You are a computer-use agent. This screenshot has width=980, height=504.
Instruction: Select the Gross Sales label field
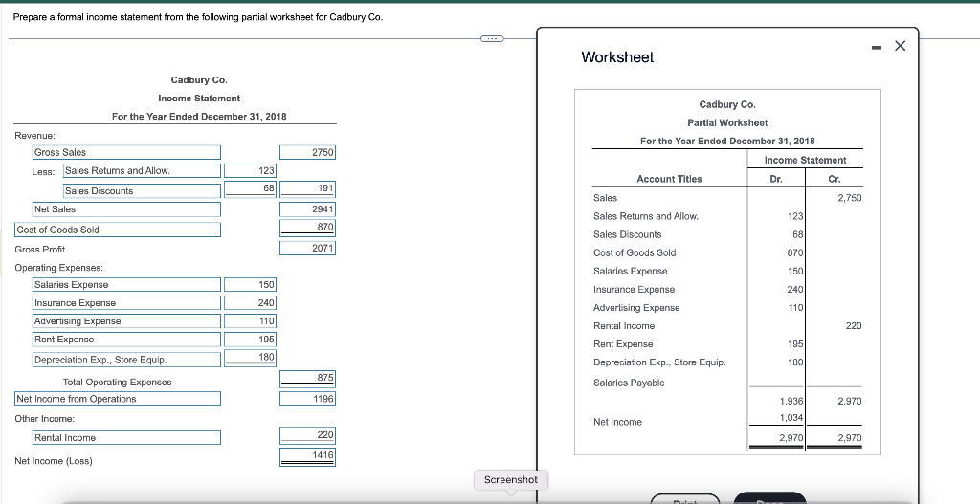(x=127, y=152)
